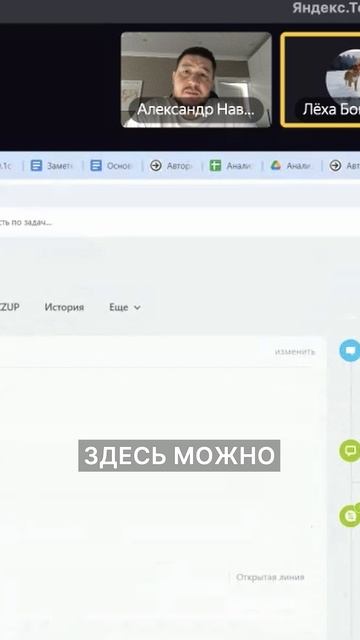360x640 pixels.
Task: Open the Google Drive Анали bookmark
Action: coord(290,166)
